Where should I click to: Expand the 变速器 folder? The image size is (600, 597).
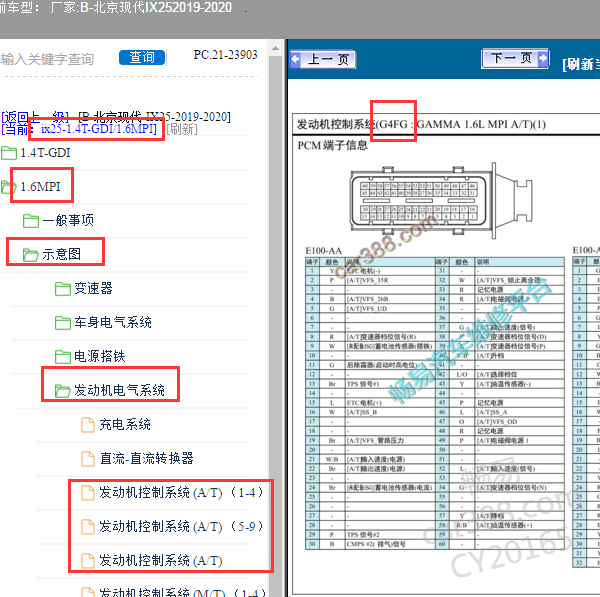(x=93, y=288)
